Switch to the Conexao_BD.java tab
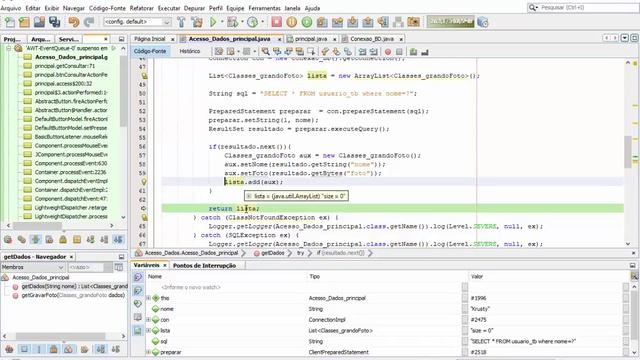This screenshot has height=360, width=640. coord(371,39)
